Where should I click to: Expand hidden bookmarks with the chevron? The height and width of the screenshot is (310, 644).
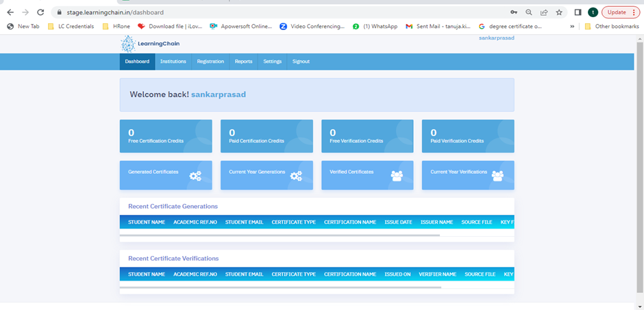[x=572, y=27]
